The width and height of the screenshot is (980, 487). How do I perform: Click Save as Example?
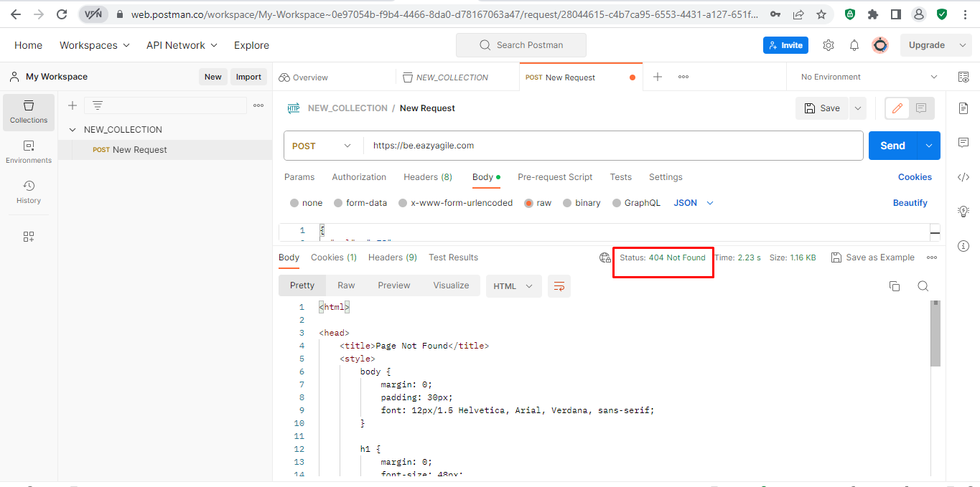pyautogui.click(x=873, y=257)
